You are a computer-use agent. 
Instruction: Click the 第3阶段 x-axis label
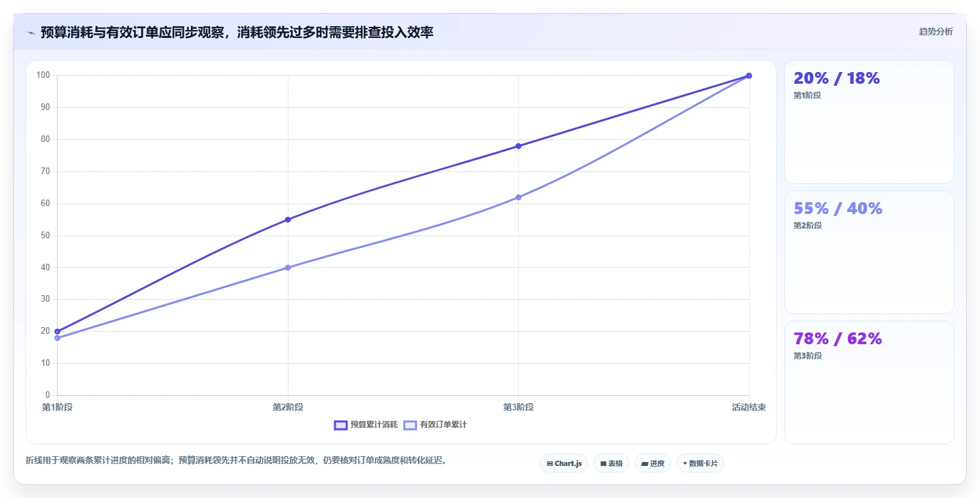point(518,407)
